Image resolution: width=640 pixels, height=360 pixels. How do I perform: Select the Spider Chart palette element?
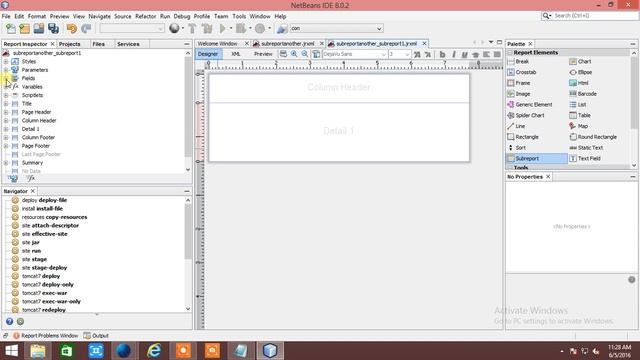(x=536, y=116)
